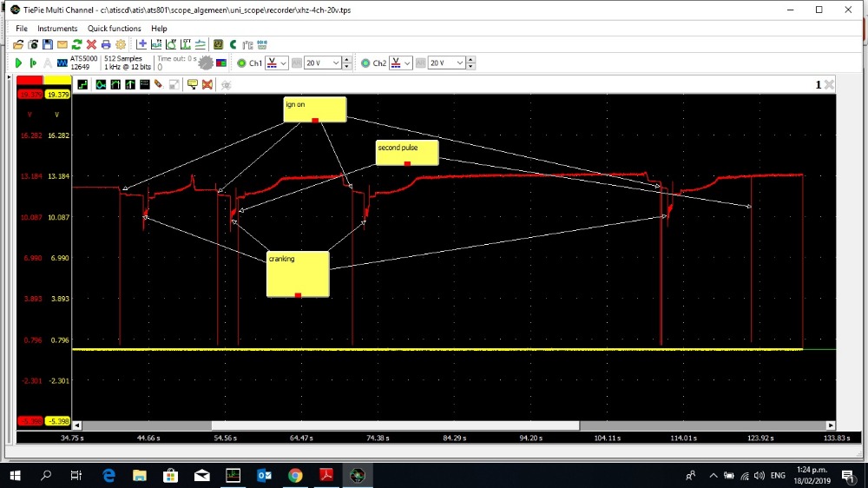Click the open folder icon
The width and height of the screenshot is (868, 488).
coord(18,44)
